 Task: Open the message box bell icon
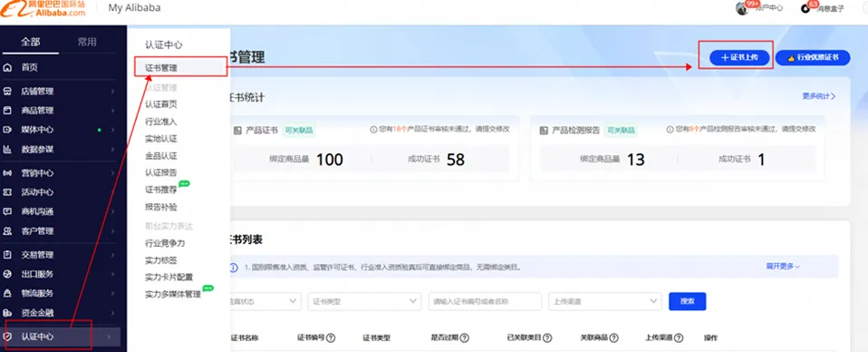point(805,8)
